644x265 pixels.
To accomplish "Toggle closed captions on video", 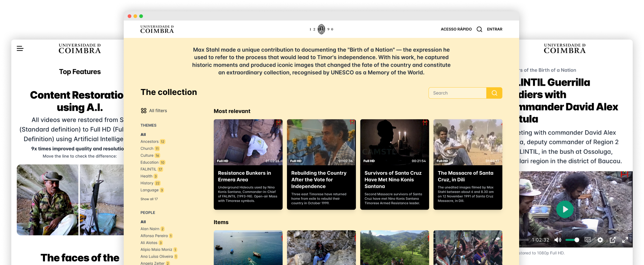I will point(588,240).
